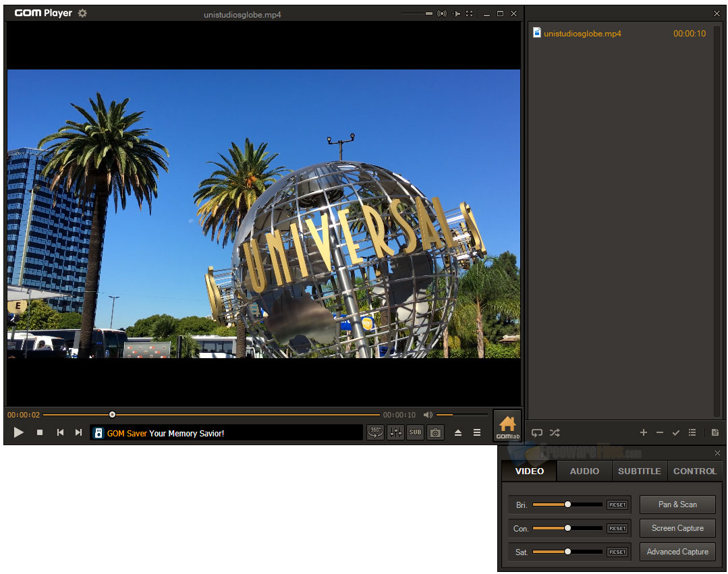Image resolution: width=728 pixels, height=574 pixels.
Task: Take a screenshot with camera icon
Action: click(x=435, y=432)
